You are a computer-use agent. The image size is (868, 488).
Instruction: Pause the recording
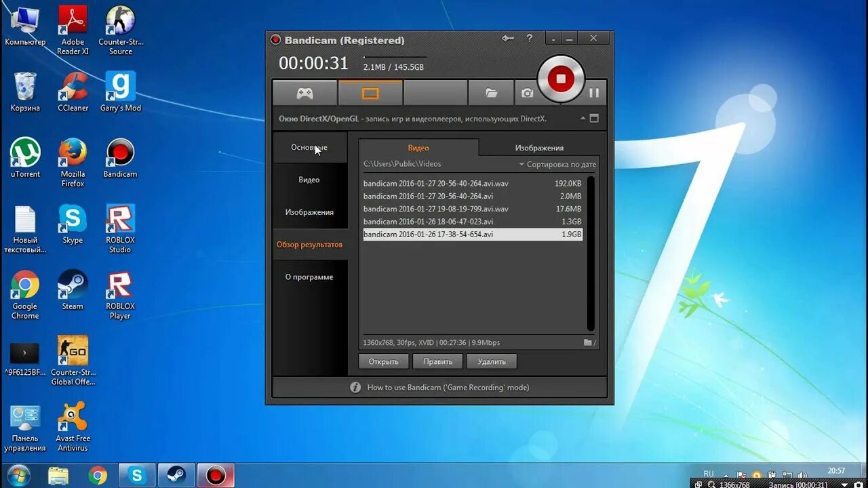[x=594, y=93]
